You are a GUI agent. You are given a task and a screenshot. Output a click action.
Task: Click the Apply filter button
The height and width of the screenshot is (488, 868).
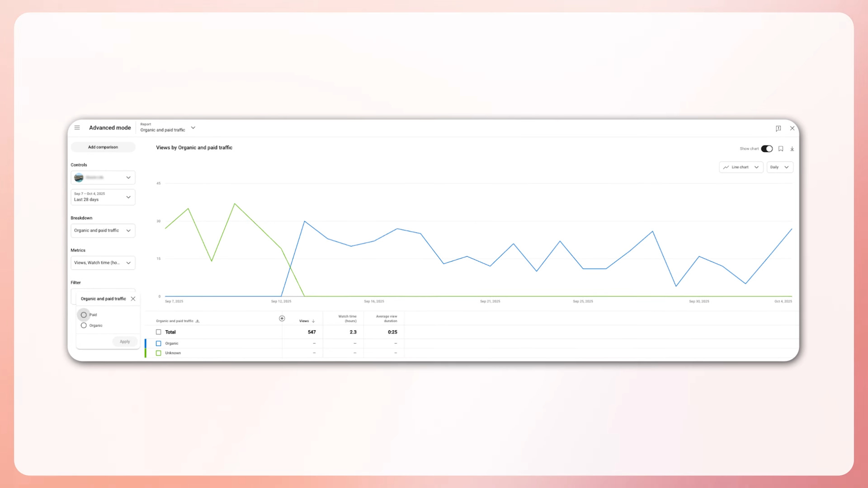[x=125, y=342]
